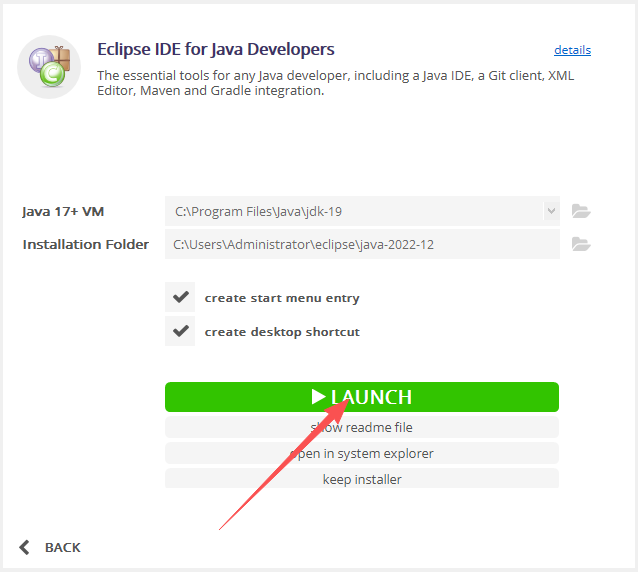Click the green LAUNCH button

(x=362, y=397)
